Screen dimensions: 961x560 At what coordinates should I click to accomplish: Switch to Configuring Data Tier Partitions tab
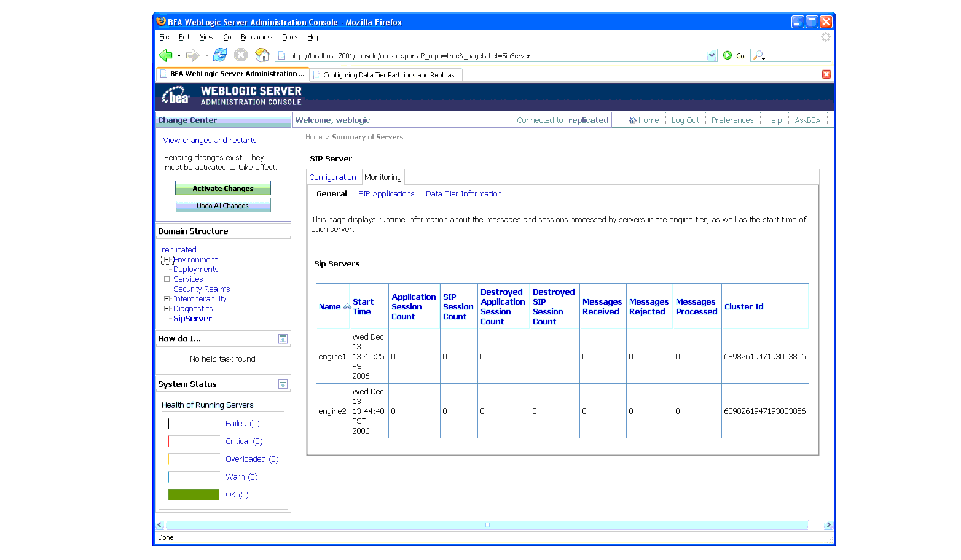click(x=386, y=75)
